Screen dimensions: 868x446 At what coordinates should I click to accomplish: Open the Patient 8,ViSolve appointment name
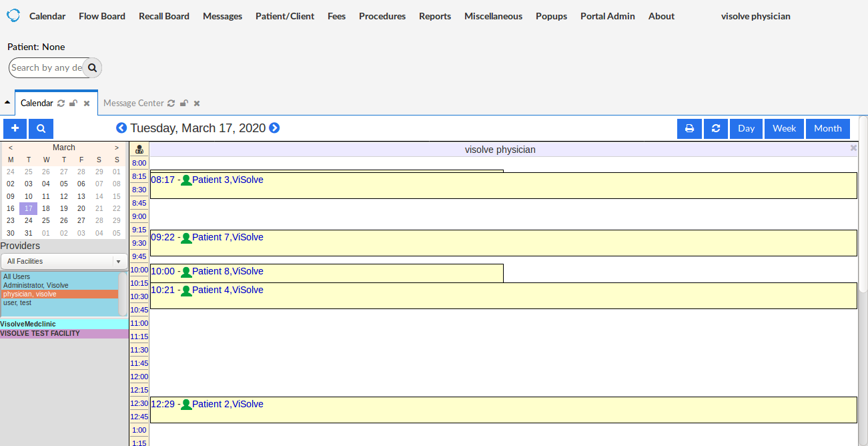(x=228, y=271)
